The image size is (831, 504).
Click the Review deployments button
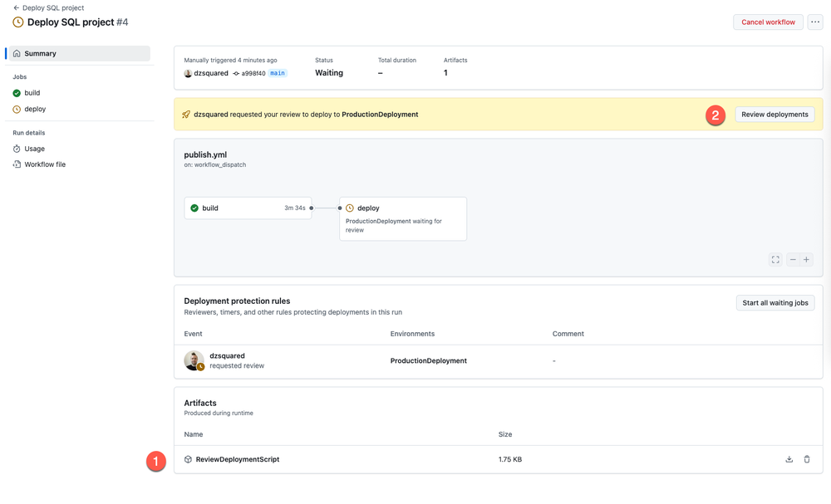pyautogui.click(x=774, y=115)
